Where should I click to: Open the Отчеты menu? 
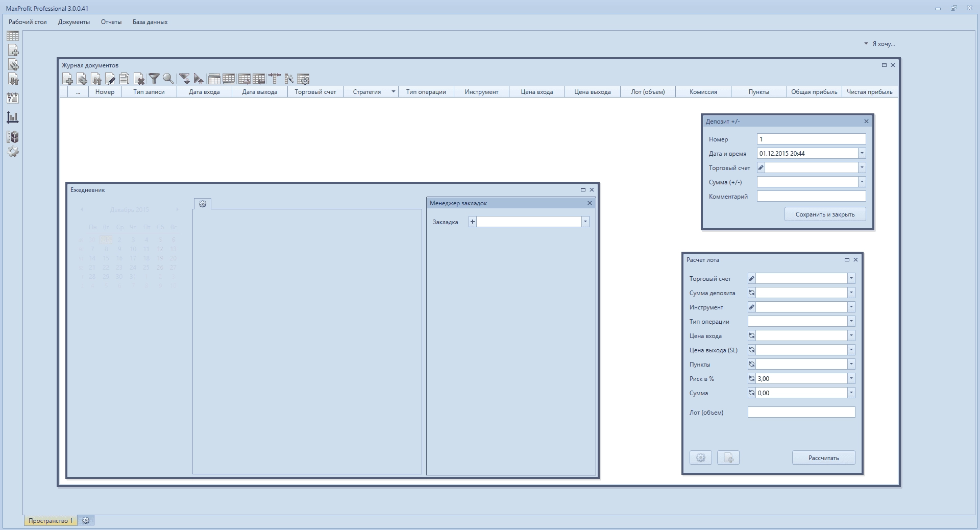point(111,22)
